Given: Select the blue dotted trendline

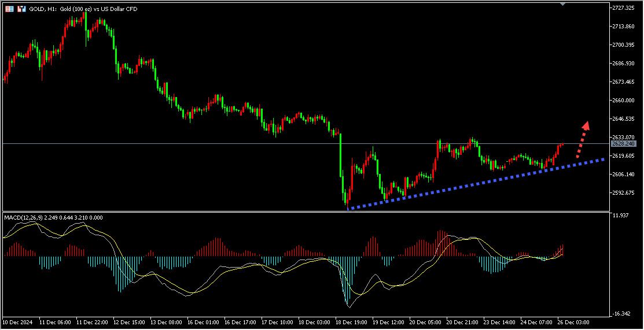Looking at the screenshot, I should click(474, 184).
